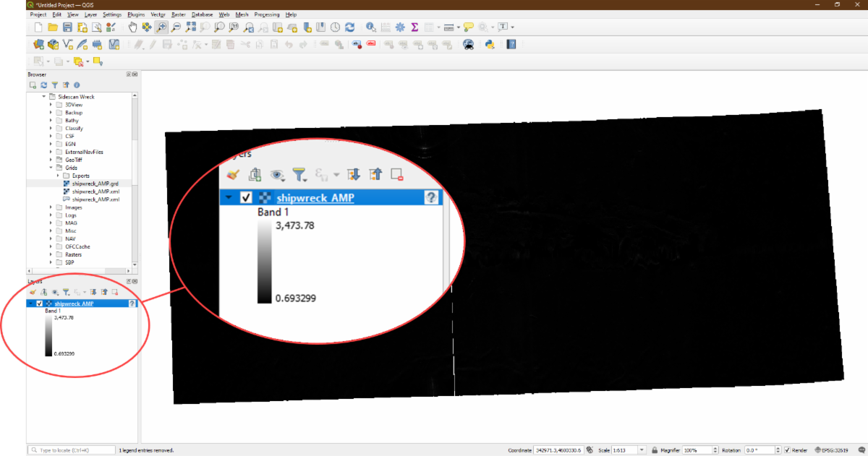
Task: Click the Statistical Summary sigma icon
Action: pos(414,27)
